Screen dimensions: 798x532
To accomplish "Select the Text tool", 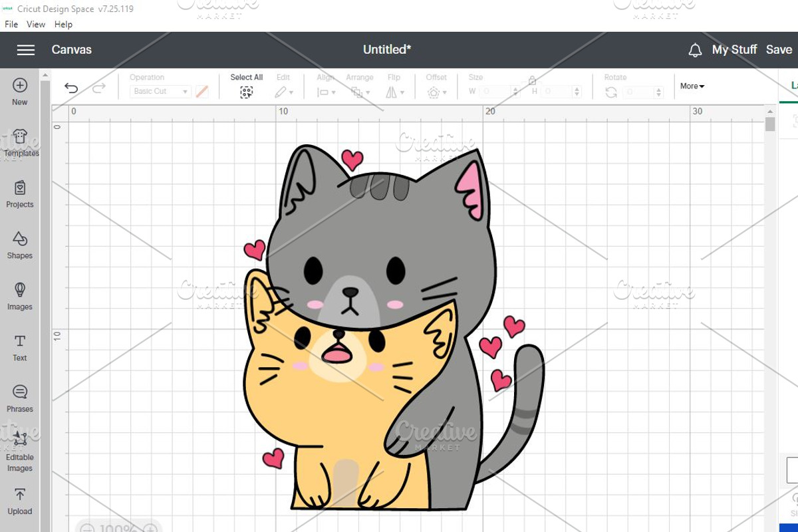I will click(20, 348).
